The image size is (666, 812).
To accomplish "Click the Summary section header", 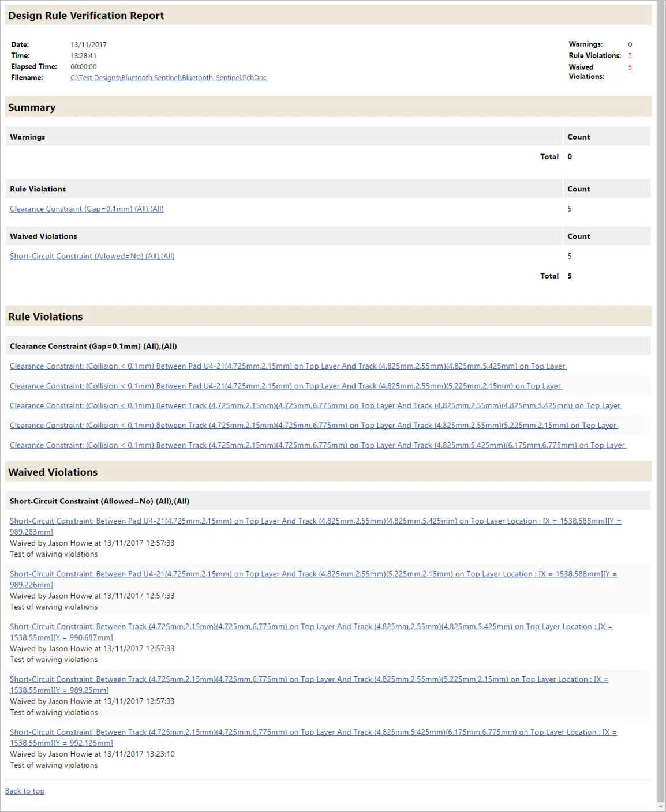I will 32,107.
